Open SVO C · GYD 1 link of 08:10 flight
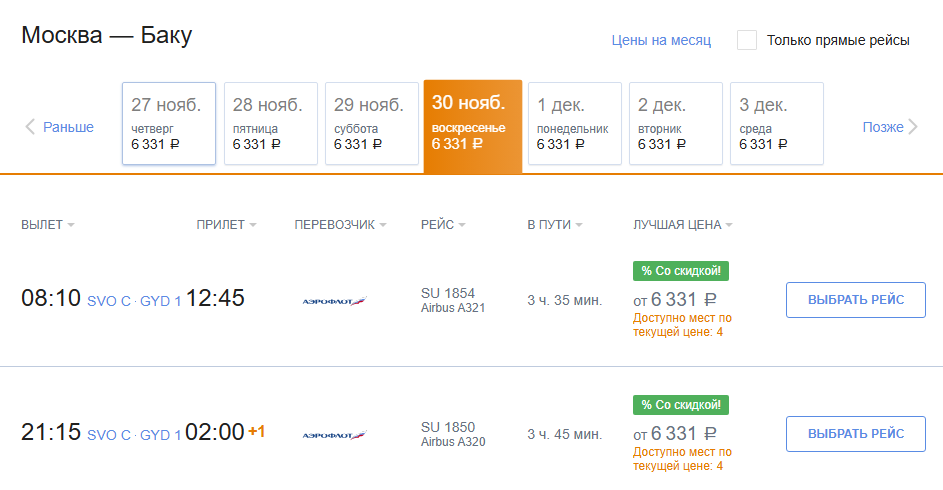943x490 pixels. (134, 301)
